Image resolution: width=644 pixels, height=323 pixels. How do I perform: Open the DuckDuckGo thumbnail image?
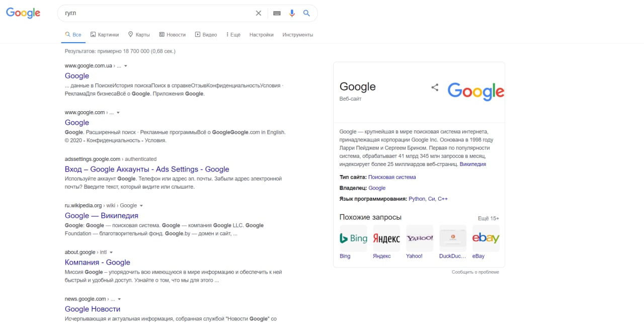coord(453,238)
